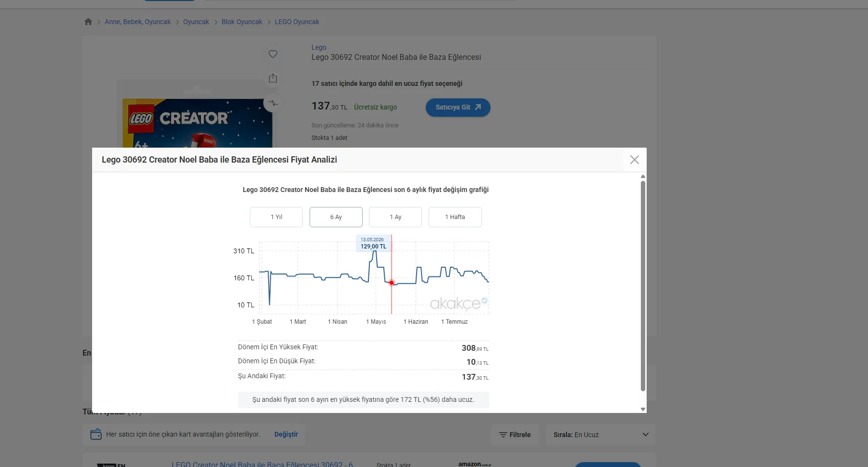Click the Değiştir link
868x467 pixels.
(286, 434)
